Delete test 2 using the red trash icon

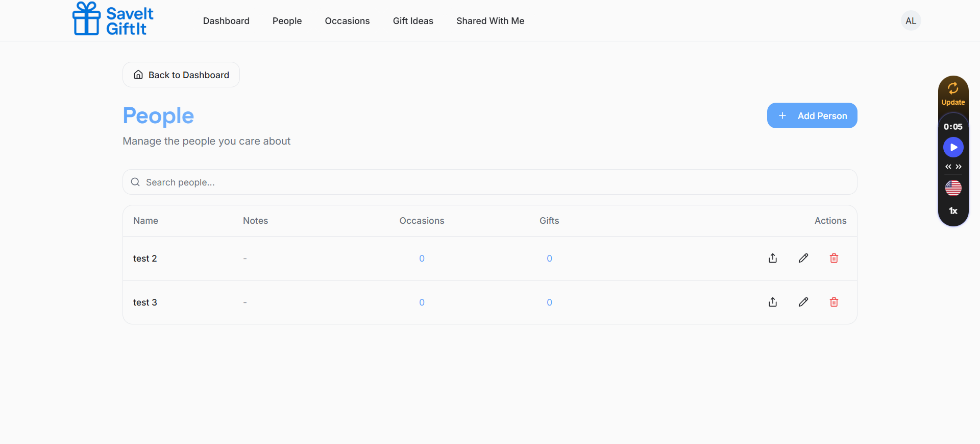(x=834, y=258)
